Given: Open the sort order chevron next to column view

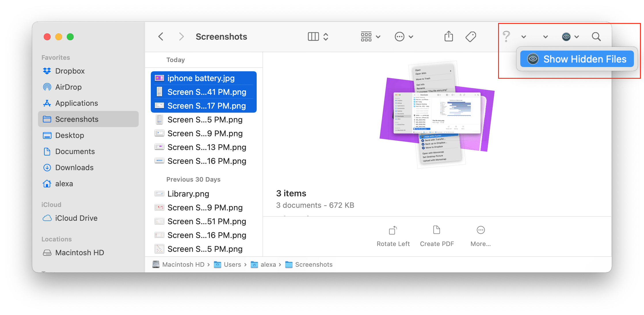Looking at the screenshot, I should (326, 37).
